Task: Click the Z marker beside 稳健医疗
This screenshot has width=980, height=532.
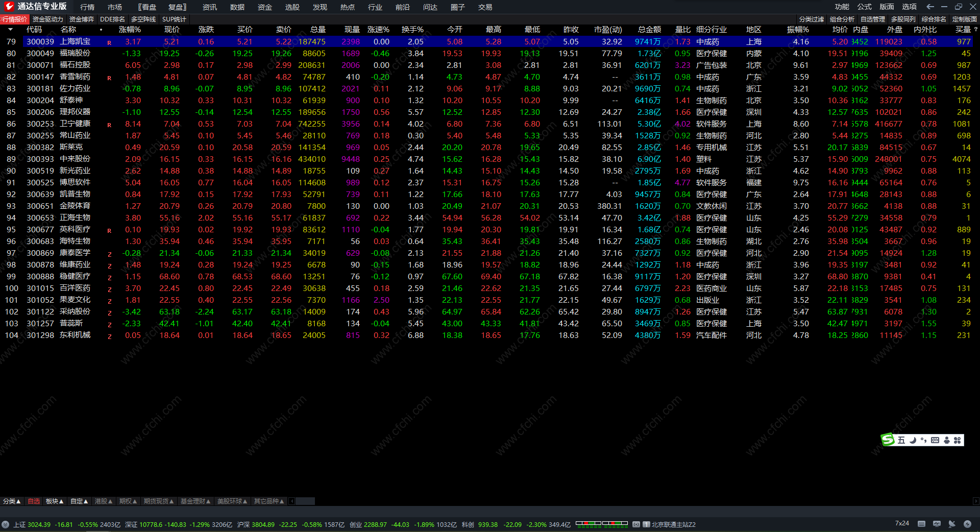Action: tap(109, 278)
